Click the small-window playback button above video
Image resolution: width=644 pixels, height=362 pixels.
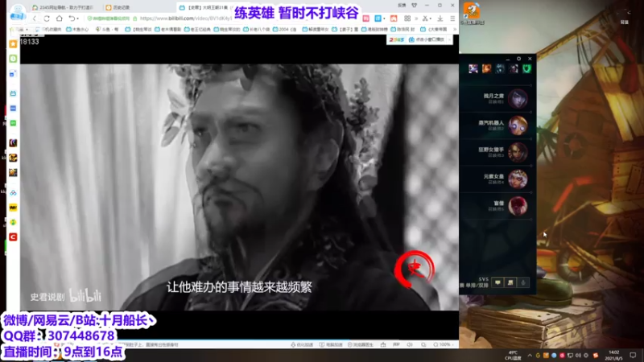click(427, 39)
